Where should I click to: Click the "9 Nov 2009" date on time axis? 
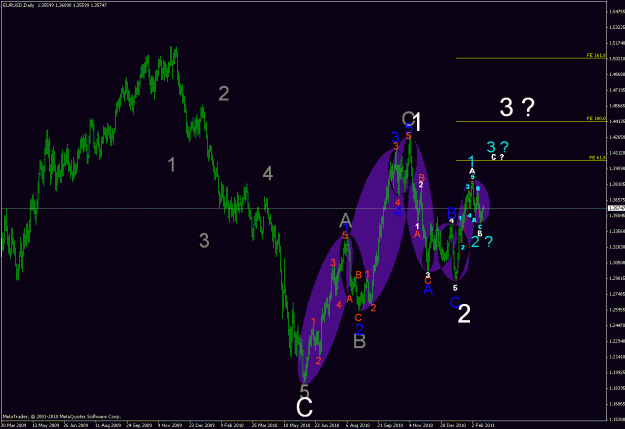pyautogui.click(x=169, y=425)
